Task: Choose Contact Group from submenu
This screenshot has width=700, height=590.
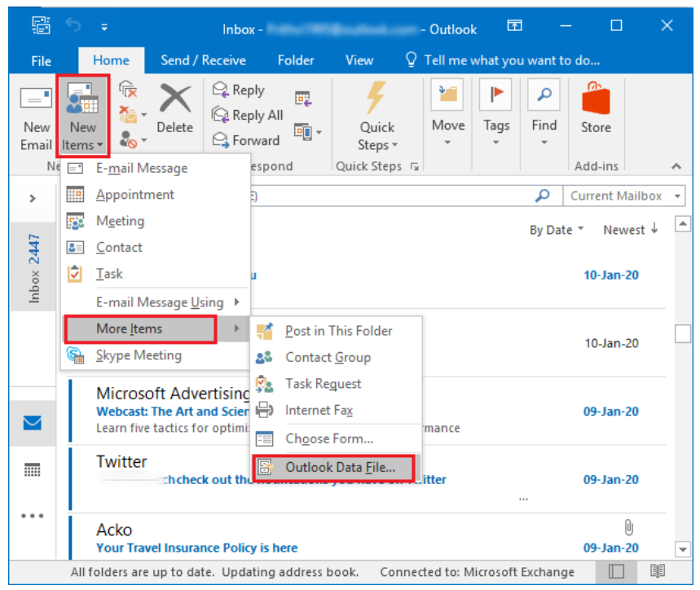Action: pos(337,358)
